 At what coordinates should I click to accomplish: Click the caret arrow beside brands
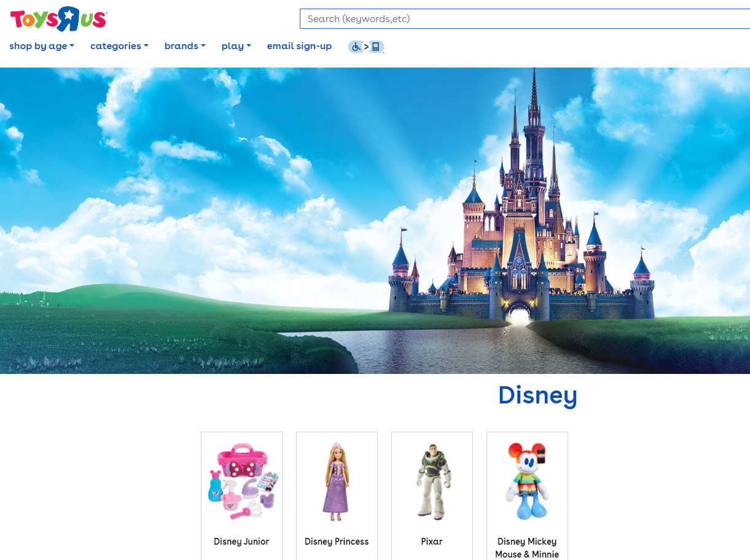tap(203, 46)
